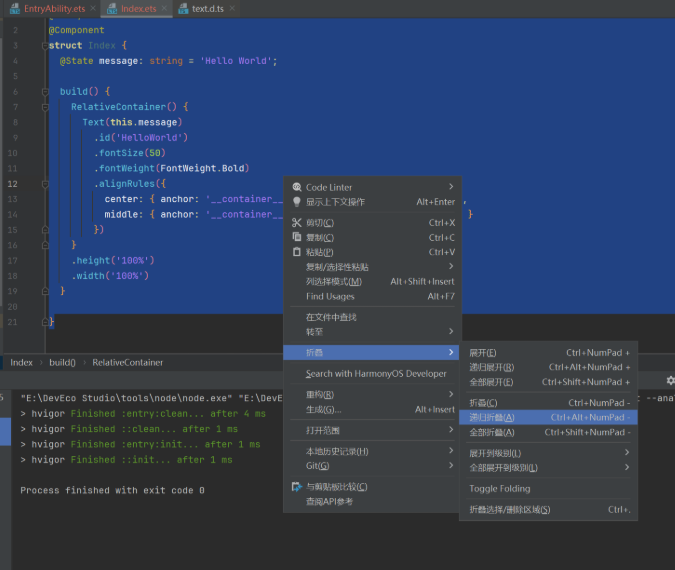The image size is (675, 570).
Task: Click fold end marker on line 19
Action: coord(45,291)
